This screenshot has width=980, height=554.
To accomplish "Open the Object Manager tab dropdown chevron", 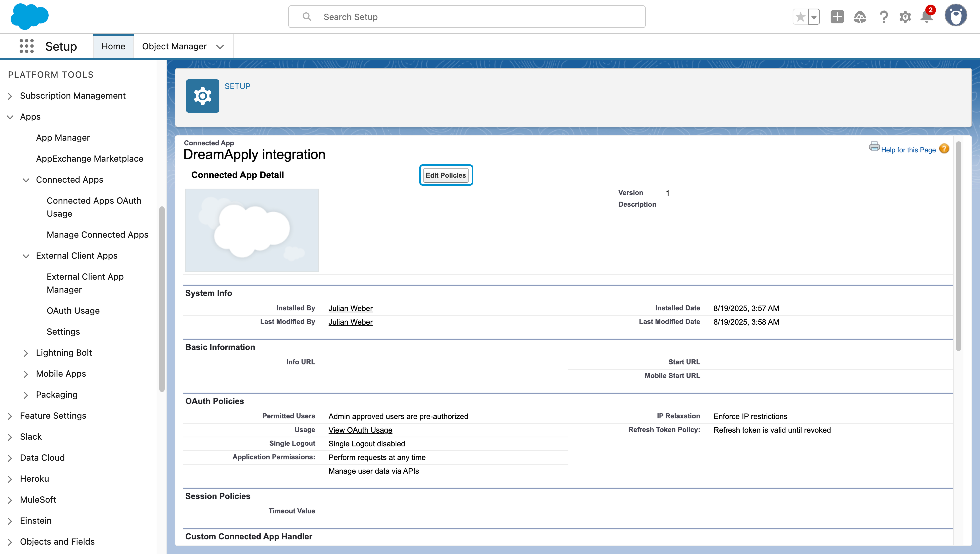I will [x=220, y=46].
